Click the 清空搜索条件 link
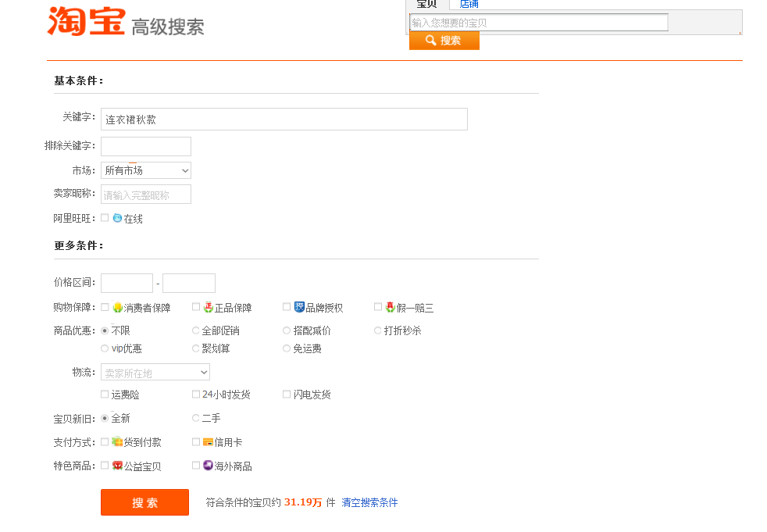 click(x=369, y=502)
